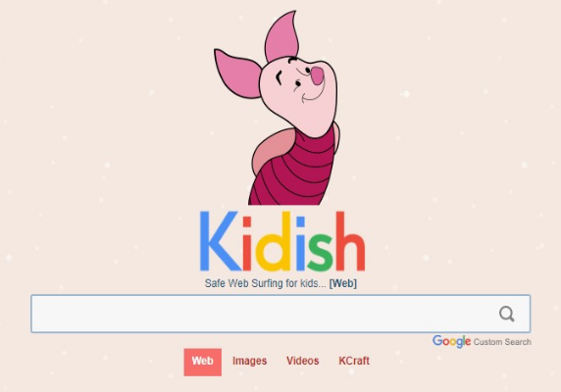Click the [Web] link in tagline
The image size is (561, 392).
(x=342, y=283)
